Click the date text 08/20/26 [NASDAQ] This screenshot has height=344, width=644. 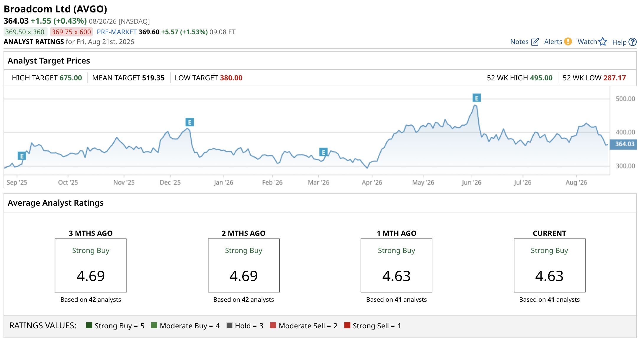[x=119, y=21]
